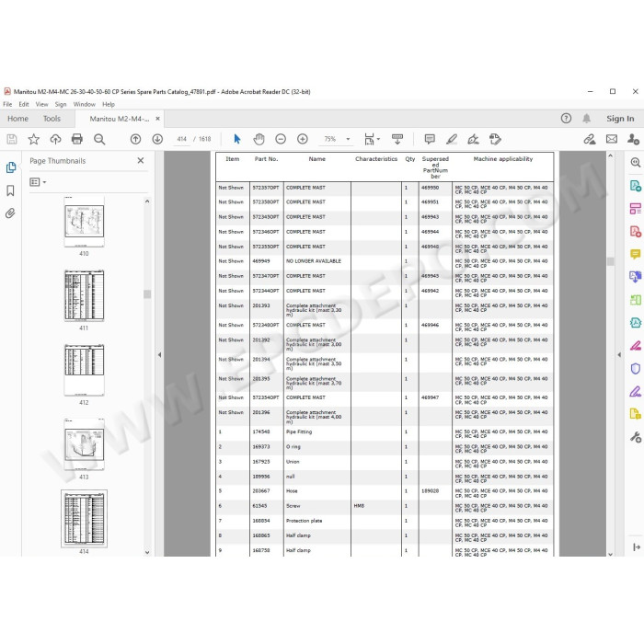
Task: Click the document scroll up arrow
Action: click(x=610, y=156)
